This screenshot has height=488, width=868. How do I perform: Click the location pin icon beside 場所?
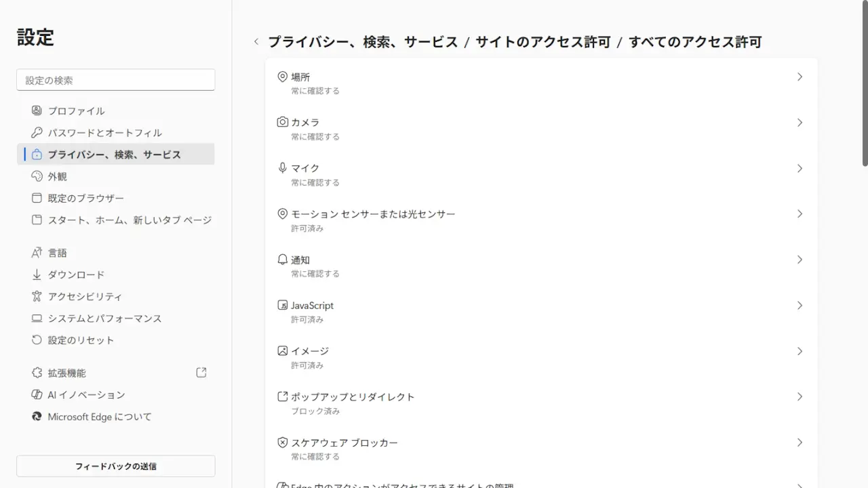(x=283, y=77)
